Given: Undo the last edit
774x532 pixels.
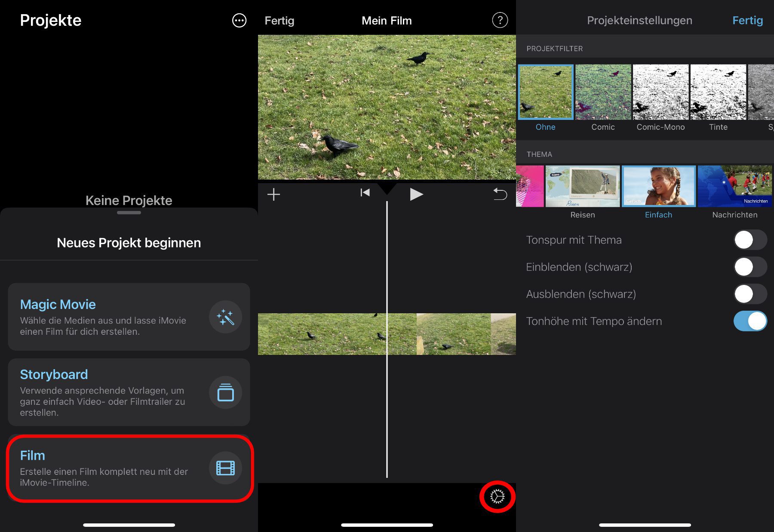Looking at the screenshot, I should click(500, 194).
